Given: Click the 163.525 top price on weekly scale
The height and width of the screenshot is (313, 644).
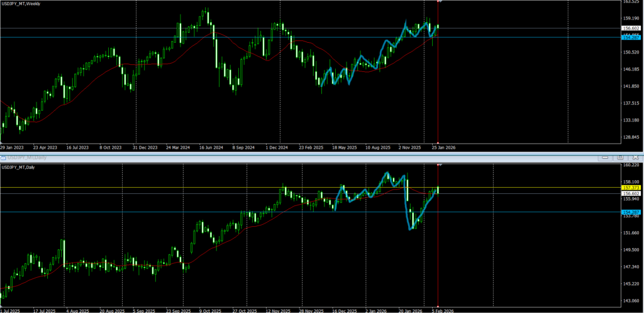Looking at the screenshot, I should pos(630,2).
